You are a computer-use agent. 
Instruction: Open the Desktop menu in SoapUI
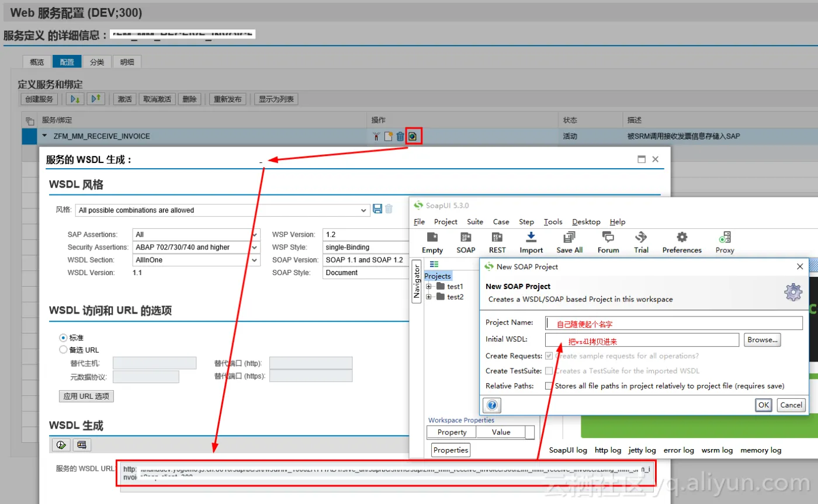click(x=586, y=222)
